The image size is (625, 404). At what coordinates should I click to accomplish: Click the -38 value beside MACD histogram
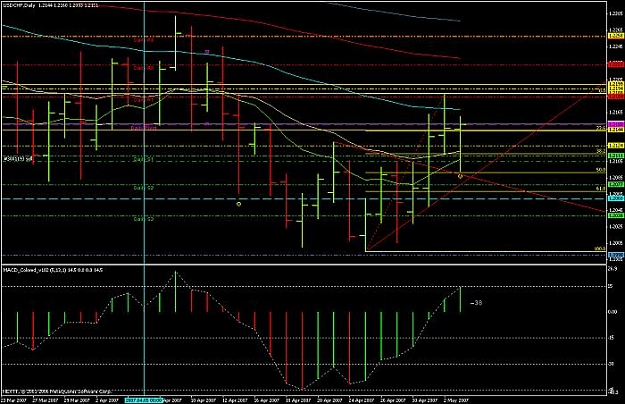click(x=476, y=303)
